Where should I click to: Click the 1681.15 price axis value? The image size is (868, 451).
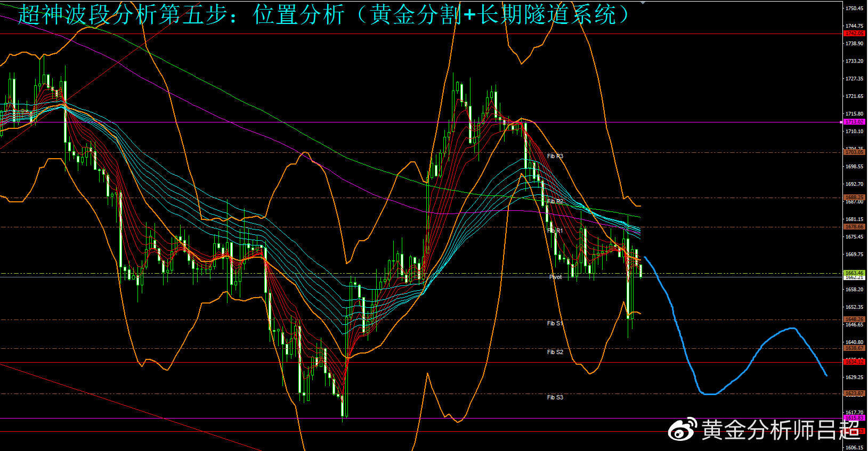coord(854,219)
